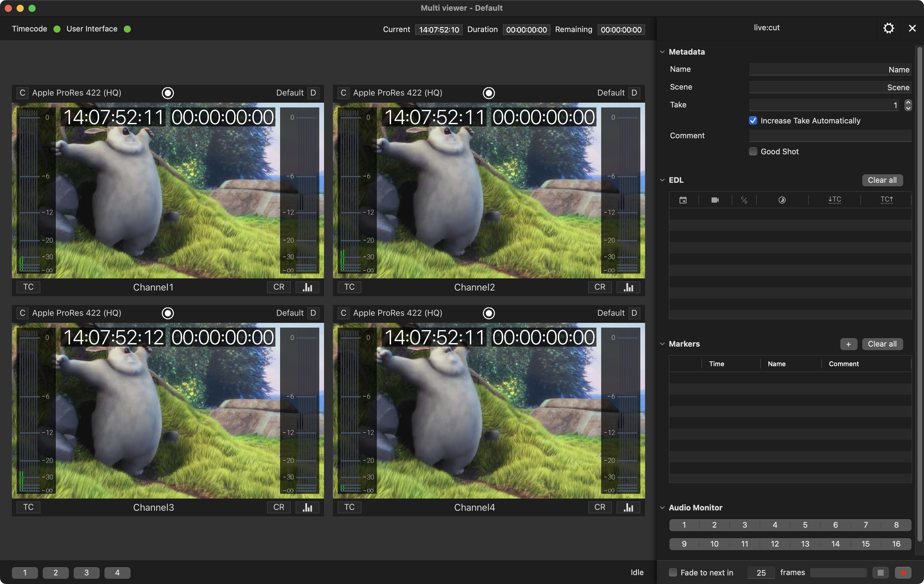Screen dimensions: 924x584
Task: Click the C button on Channel4 header
Action: pos(343,313)
